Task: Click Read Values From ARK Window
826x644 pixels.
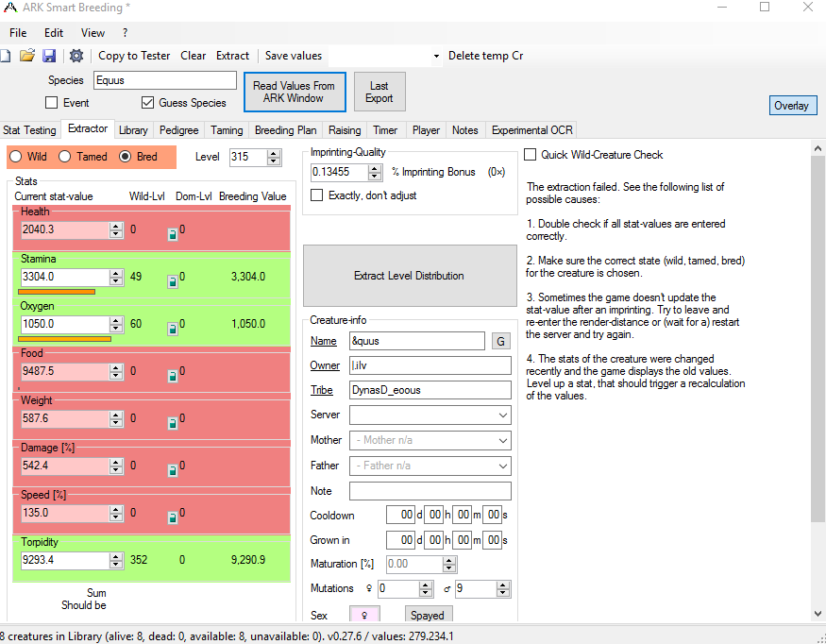Action: pos(295,92)
